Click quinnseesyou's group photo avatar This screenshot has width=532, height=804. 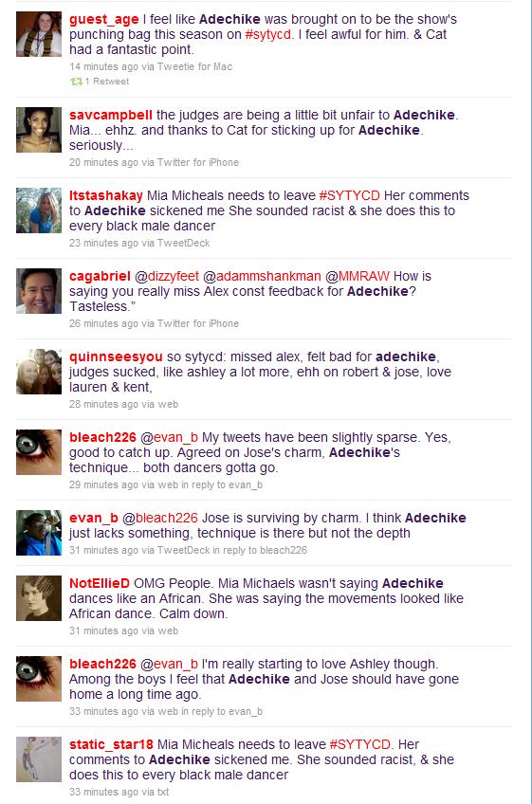pyautogui.click(x=39, y=372)
